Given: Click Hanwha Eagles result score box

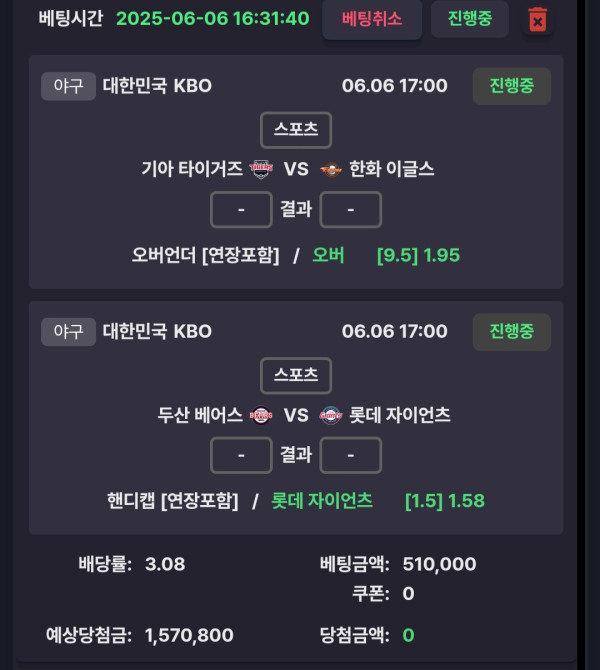Looking at the screenshot, I should pos(350,209).
